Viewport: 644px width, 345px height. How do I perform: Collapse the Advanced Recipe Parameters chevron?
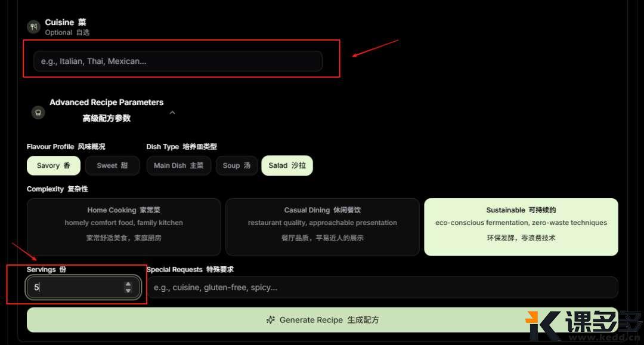pyautogui.click(x=172, y=112)
